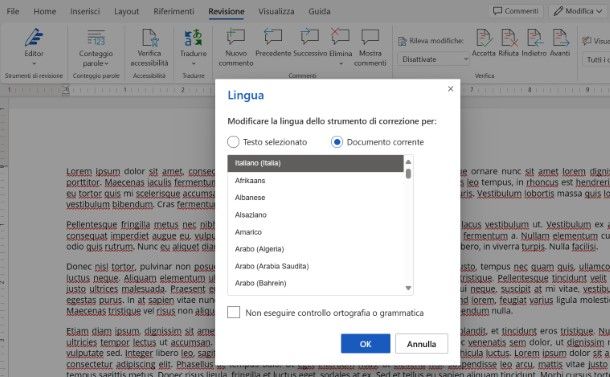Open the Visualizza tab
610x377 pixels.
coord(276,11)
